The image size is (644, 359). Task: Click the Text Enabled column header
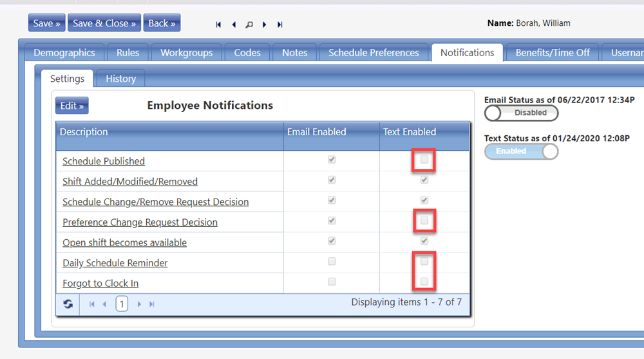[x=424, y=136]
